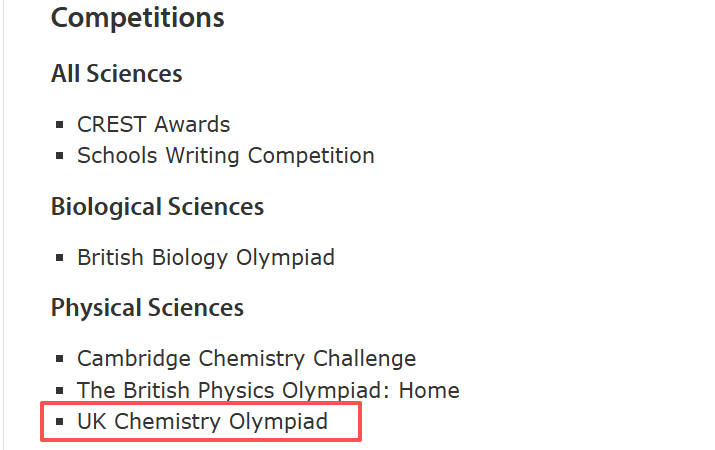Click the bullet beside CREST Awards
Viewport: 715px width, 450px height.
click(60, 126)
